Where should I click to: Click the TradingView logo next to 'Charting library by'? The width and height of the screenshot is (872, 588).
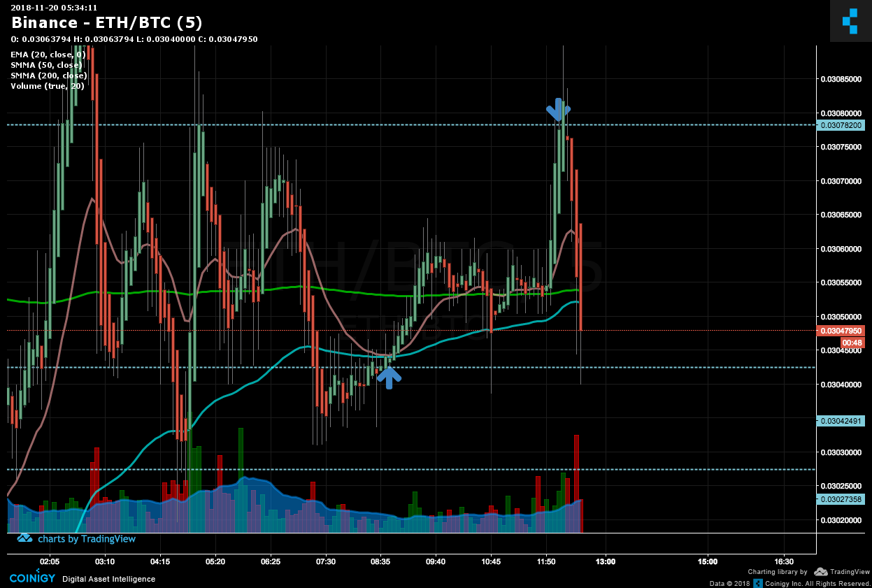click(x=841, y=572)
